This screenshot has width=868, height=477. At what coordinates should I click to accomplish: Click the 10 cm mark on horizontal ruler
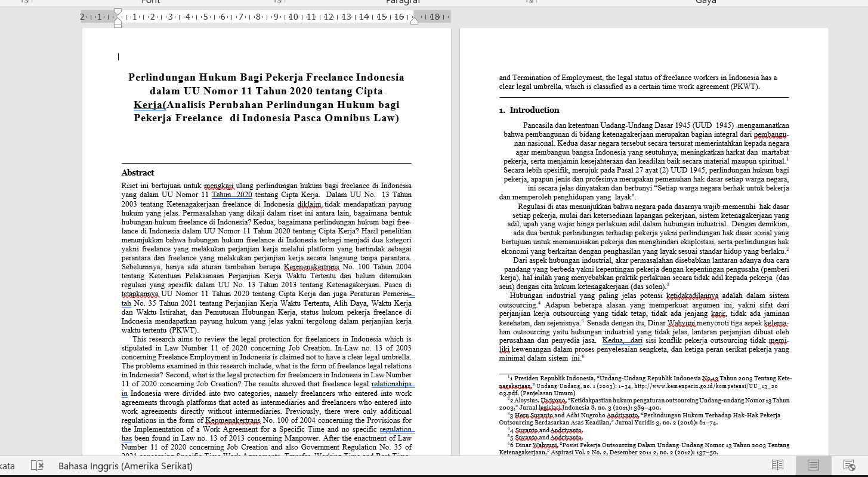tap(294, 17)
